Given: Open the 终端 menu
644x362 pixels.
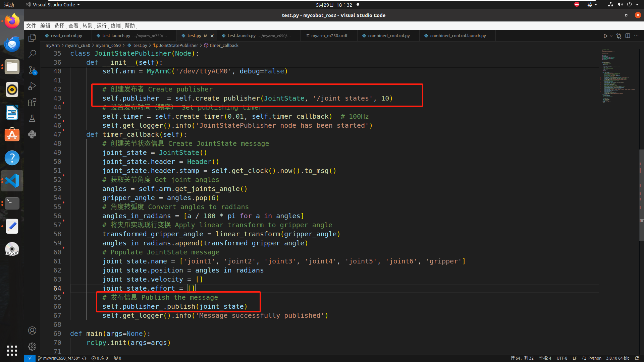Looking at the screenshot, I should tap(116, 26).
